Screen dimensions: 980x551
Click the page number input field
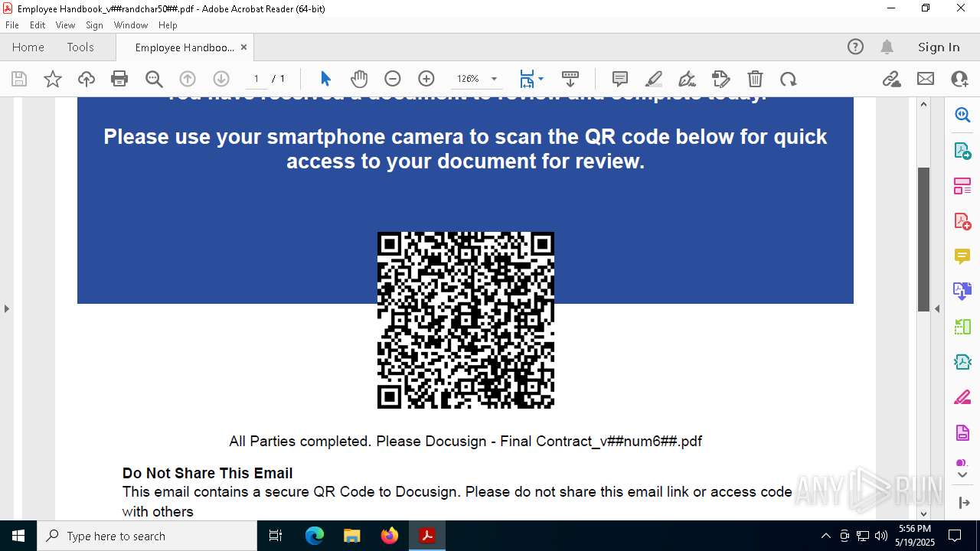point(256,79)
